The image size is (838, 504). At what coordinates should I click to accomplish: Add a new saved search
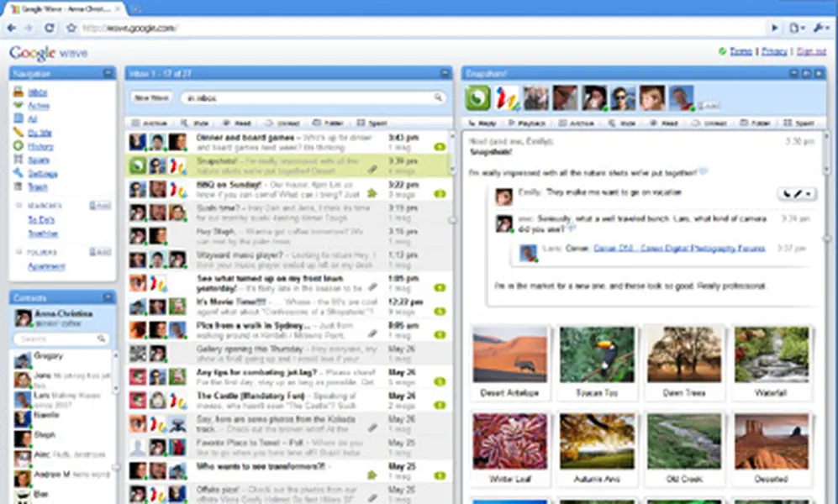(x=100, y=206)
